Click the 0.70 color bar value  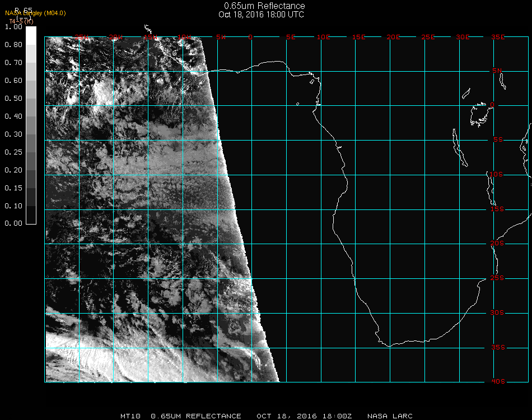[x=13, y=63]
